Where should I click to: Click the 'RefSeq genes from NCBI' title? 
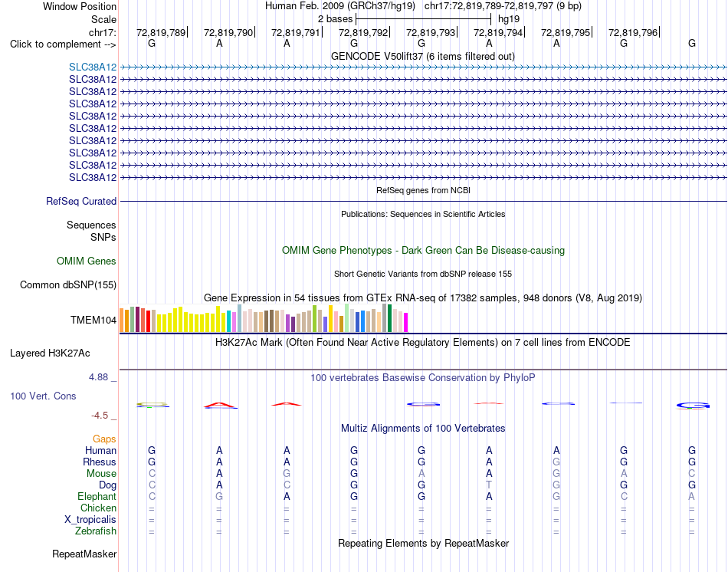pyautogui.click(x=423, y=190)
